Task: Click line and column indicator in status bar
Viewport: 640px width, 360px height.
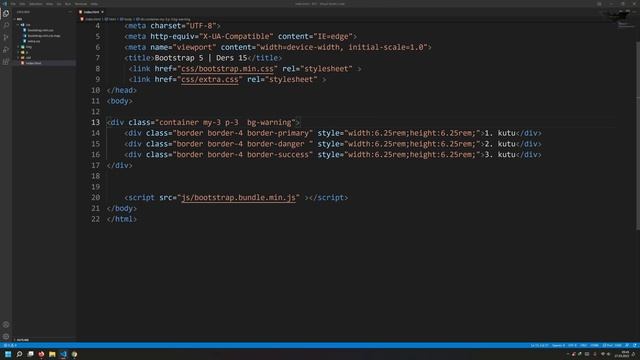Action: coord(540,345)
